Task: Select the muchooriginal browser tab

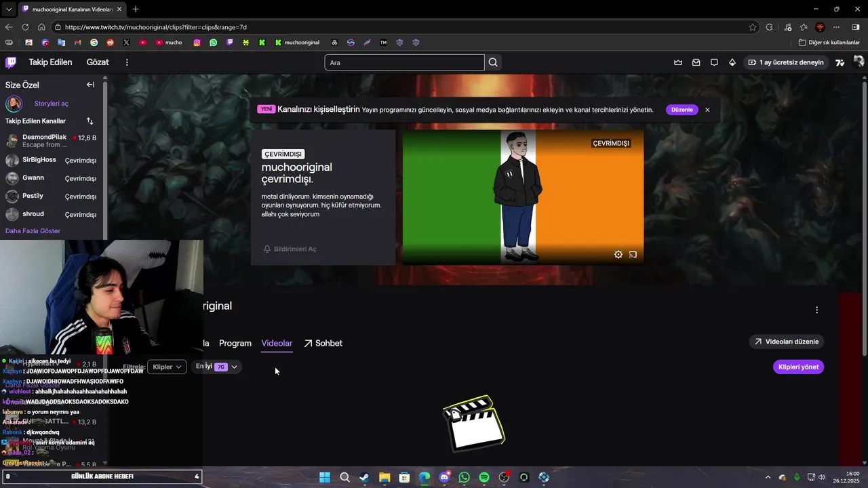Action: tap(72, 9)
